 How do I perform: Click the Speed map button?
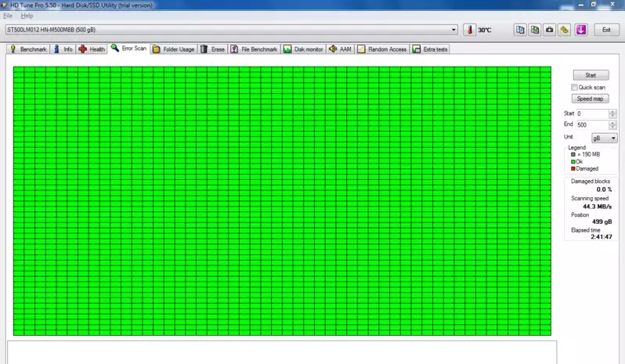[590, 99]
